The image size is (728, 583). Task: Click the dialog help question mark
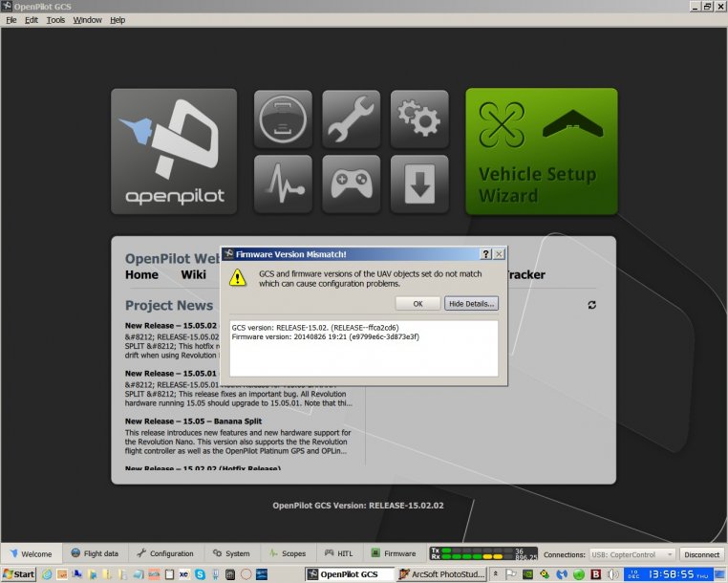[x=485, y=254]
